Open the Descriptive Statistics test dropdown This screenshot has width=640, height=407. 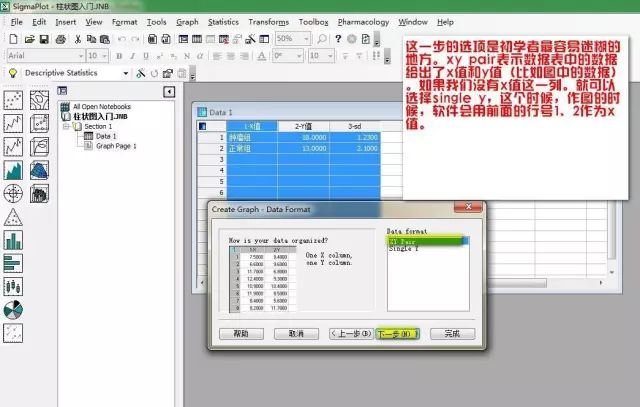[x=126, y=73]
